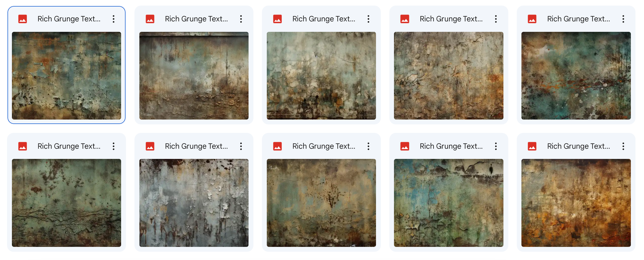
Task: Select the blue-green cracked wall thumbnail bottom row
Action: pyautogui.click(x=448, y=203)
